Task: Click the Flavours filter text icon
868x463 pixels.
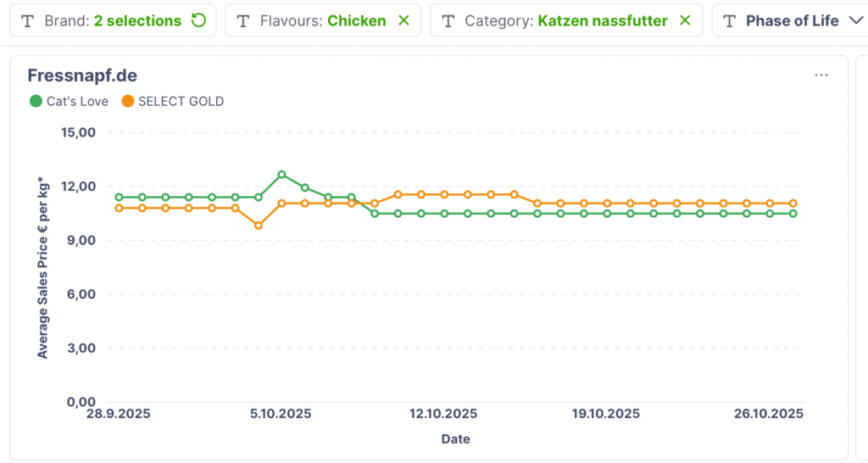Action: coord(243,20)
